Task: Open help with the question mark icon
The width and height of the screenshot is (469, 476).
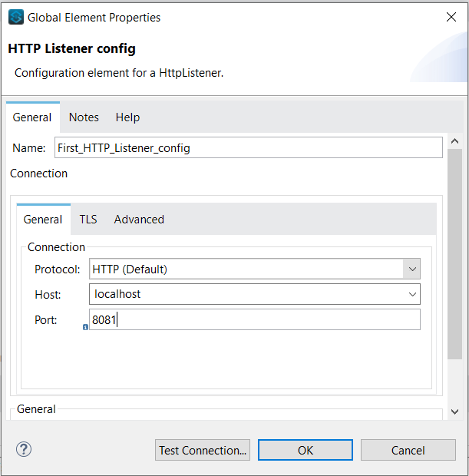Action: pyautogui.click(x=24, y=450)
